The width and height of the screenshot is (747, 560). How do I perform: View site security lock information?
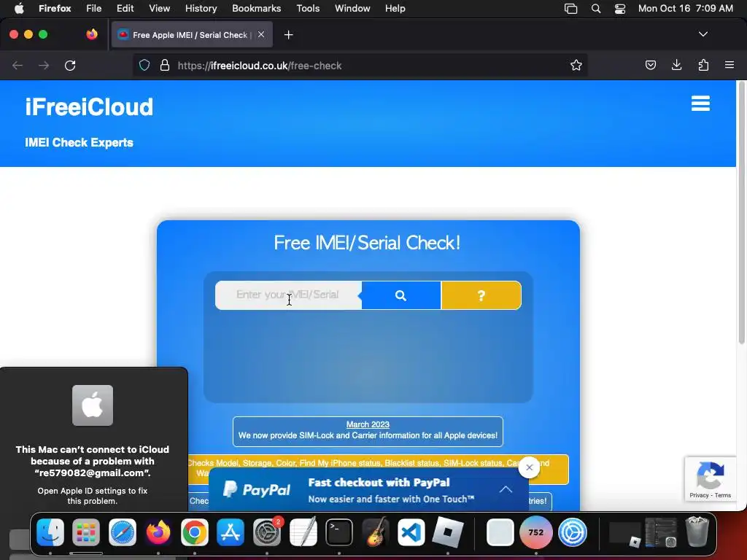tap(165, 65)
